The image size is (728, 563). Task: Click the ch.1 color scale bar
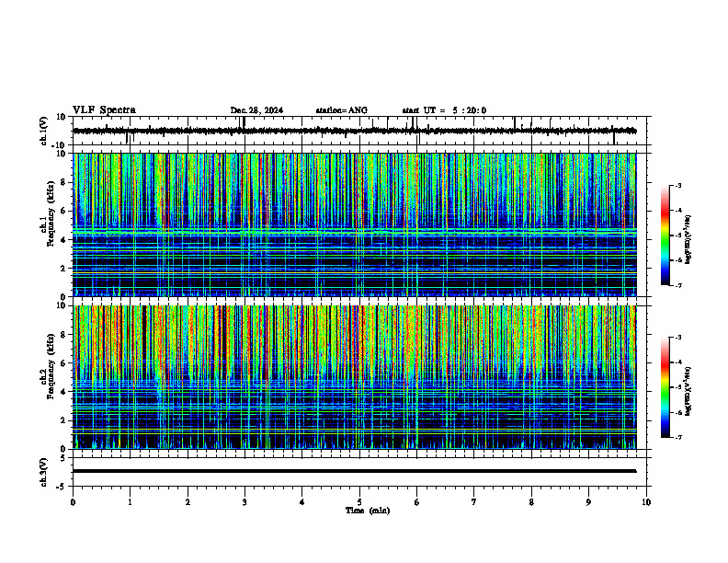[x=665, y=236]
